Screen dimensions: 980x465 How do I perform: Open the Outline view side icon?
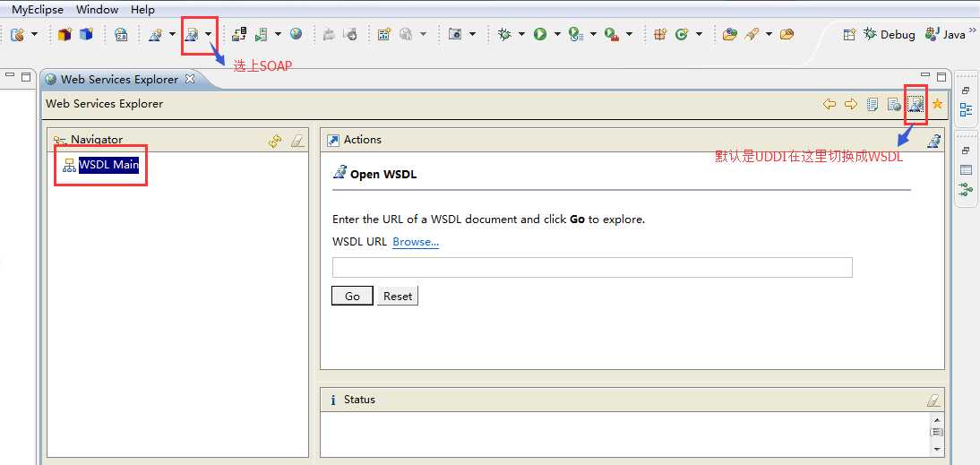click(966, 110)
